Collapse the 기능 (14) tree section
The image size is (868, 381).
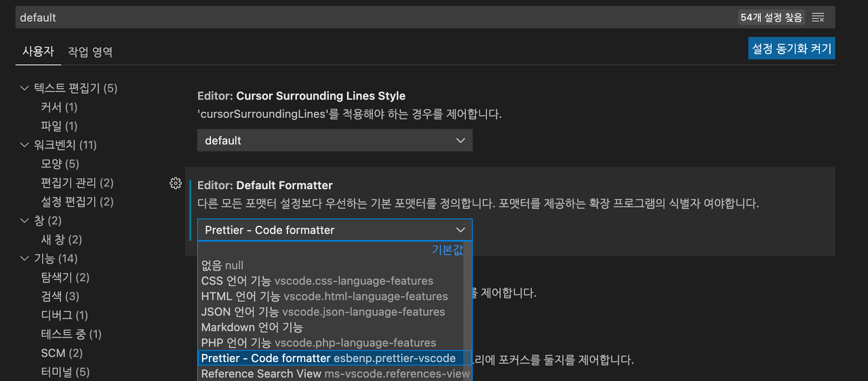25,259
